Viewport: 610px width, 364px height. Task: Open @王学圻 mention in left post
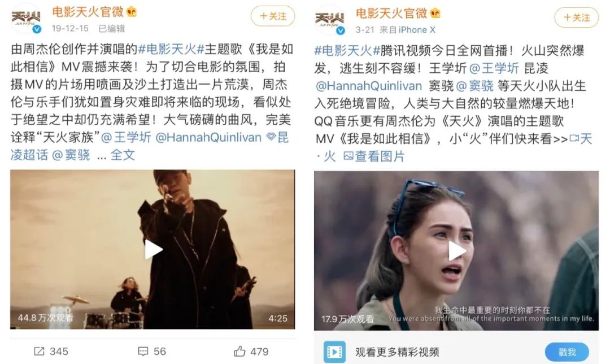(x=126, y=137)
